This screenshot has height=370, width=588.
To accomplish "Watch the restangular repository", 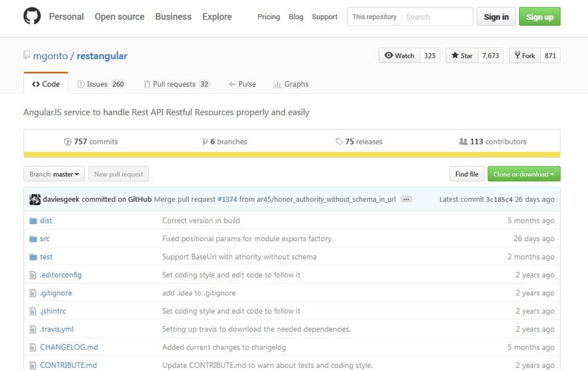I will [x=399, y=55].
